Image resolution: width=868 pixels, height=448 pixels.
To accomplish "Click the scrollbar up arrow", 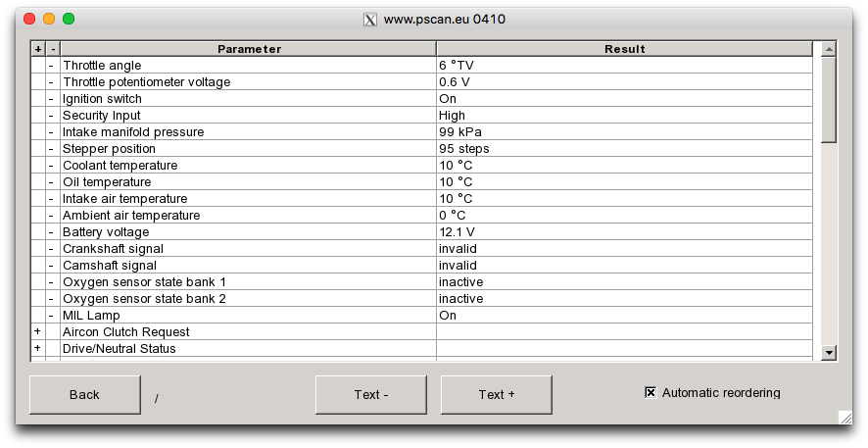I will click(829, 48).
